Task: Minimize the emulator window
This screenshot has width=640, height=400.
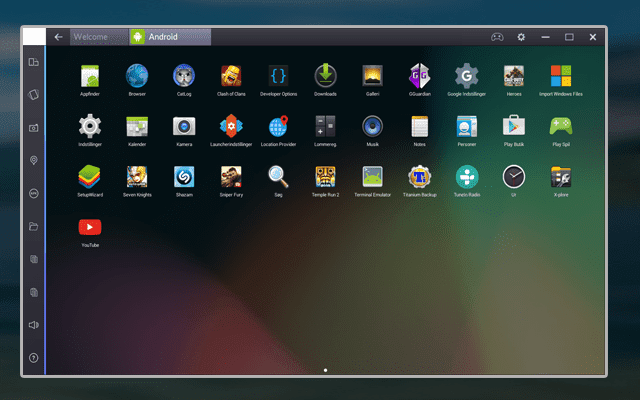Action: coord(545,37)
